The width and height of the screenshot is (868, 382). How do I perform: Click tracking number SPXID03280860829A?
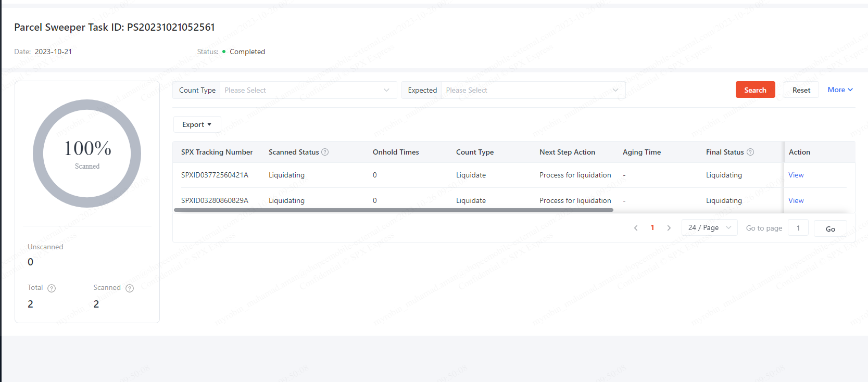(215, 200)
